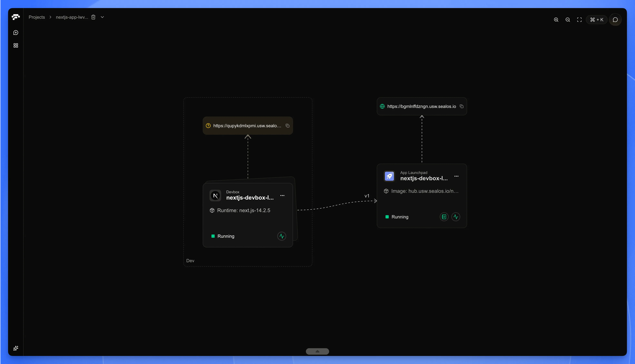Viewport: 635px width, 364px height.
Task: Open the apps grid sidebar icon
Action: 16,45
